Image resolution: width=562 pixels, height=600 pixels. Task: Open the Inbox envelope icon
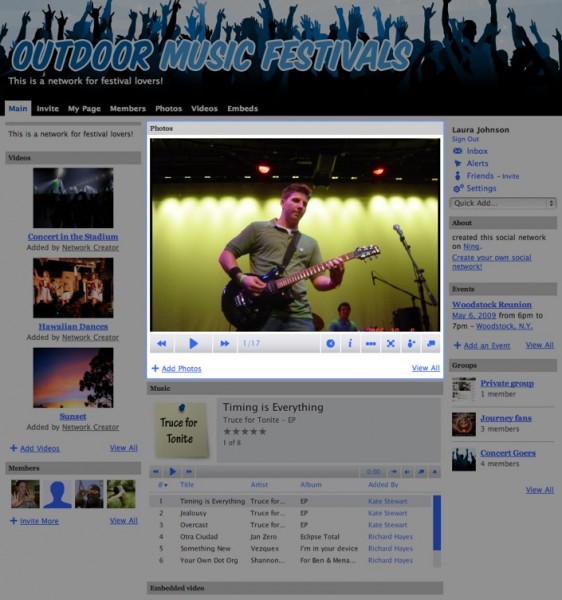[458, 151]
